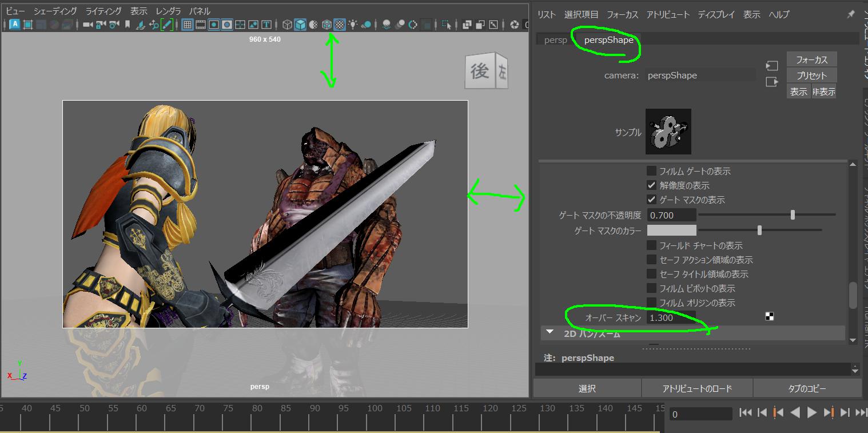
Task: Click the current frame field showing 0
Action: (700, 414)
